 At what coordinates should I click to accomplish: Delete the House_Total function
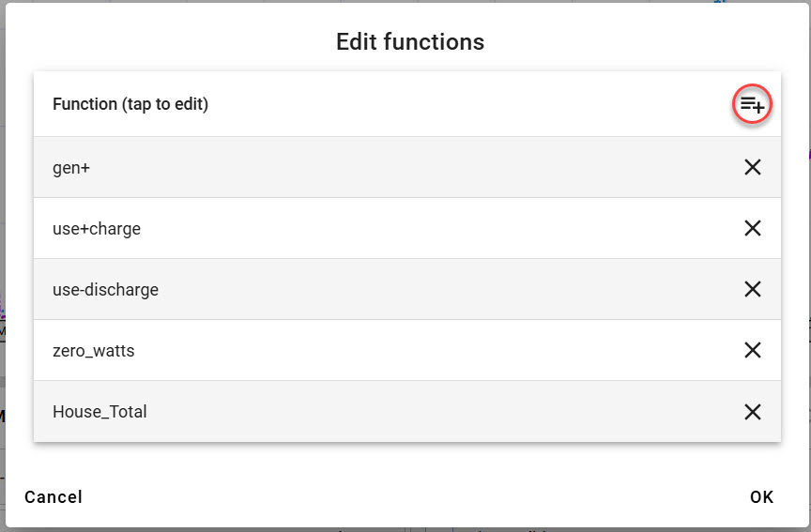[753, 412]
